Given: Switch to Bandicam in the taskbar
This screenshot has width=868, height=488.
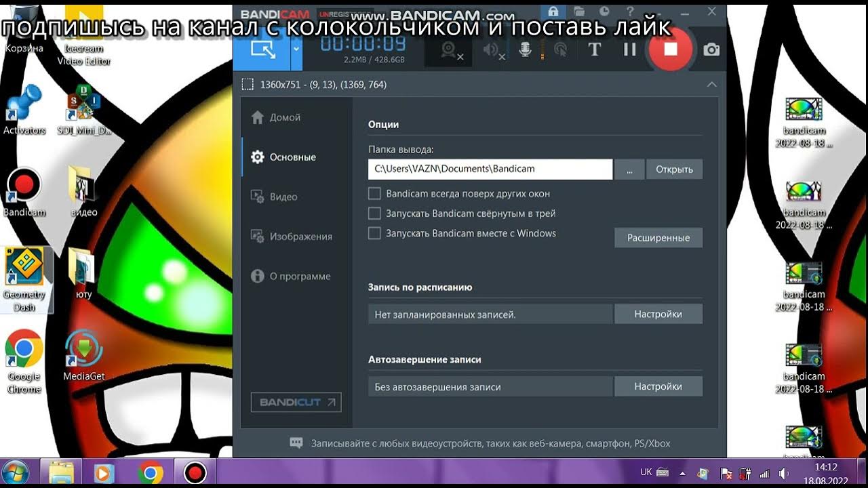Looking at the screenshot, I should 195,472.
